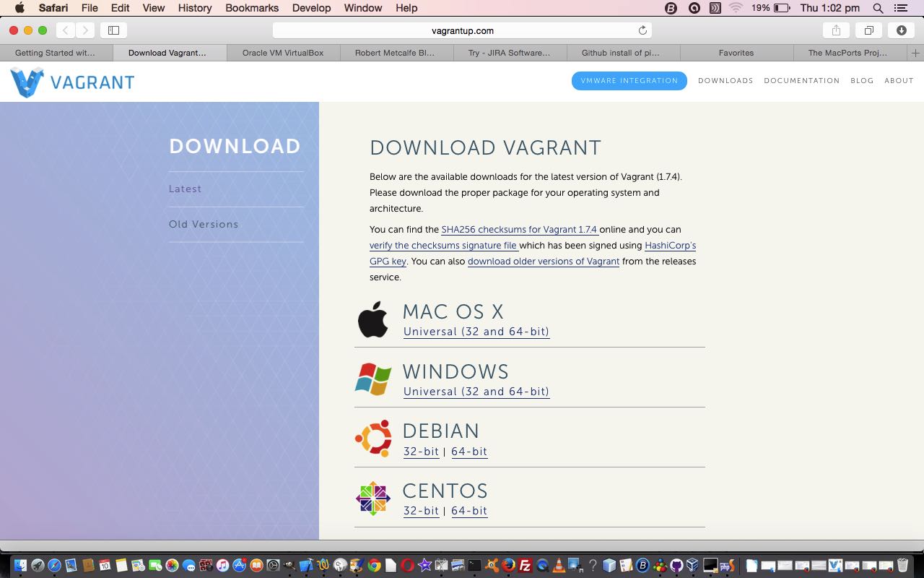Go forward with the Safari forward arrow
Screen dimensions: 924x578
pos(85,30)
